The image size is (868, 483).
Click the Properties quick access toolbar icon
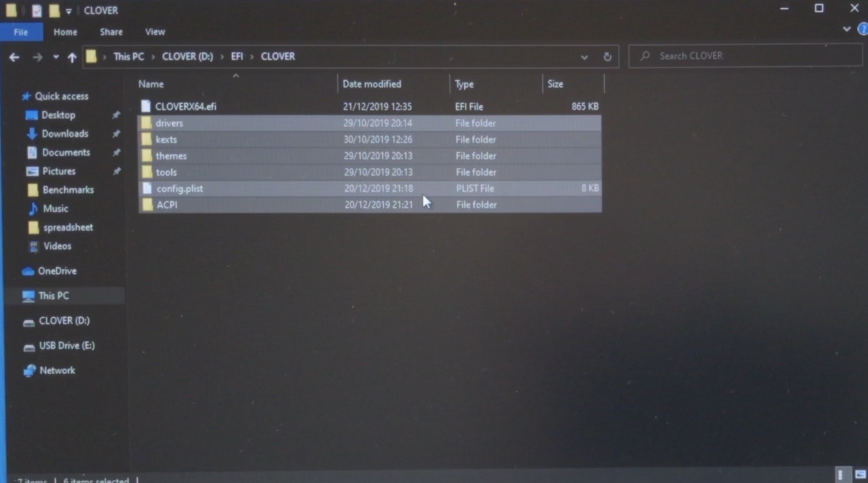point(37,11)
